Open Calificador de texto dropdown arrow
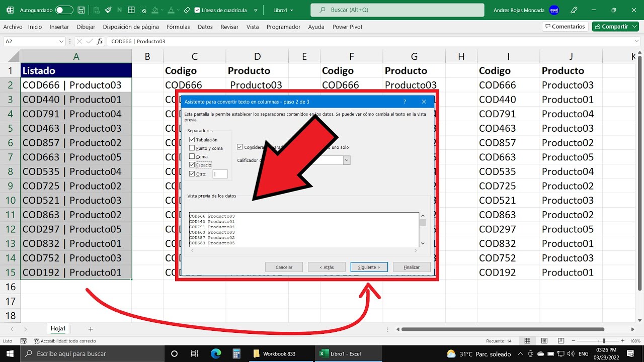The image size is (644, 362). tap(347, 160)
